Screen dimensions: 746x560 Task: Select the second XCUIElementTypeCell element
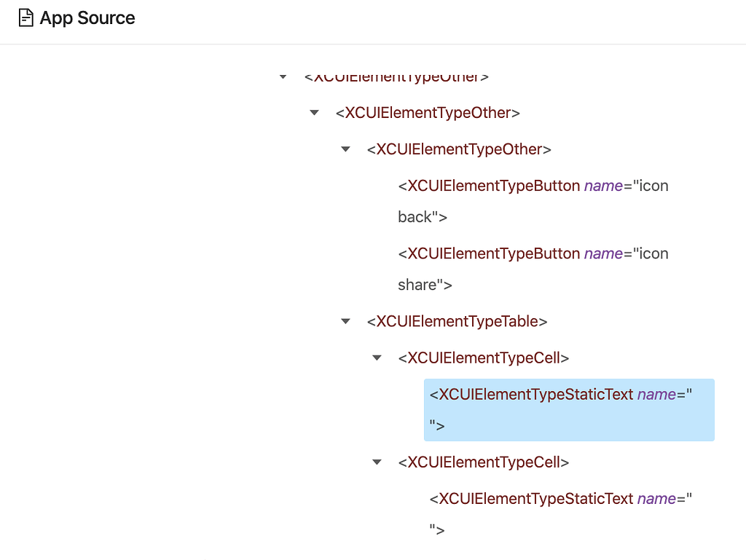coord(483,462)
